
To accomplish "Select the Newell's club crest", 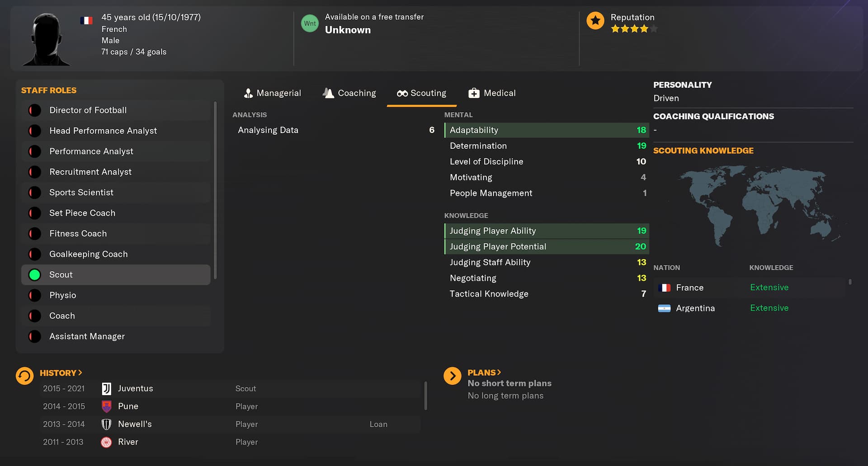I will (x=106, y=424).
